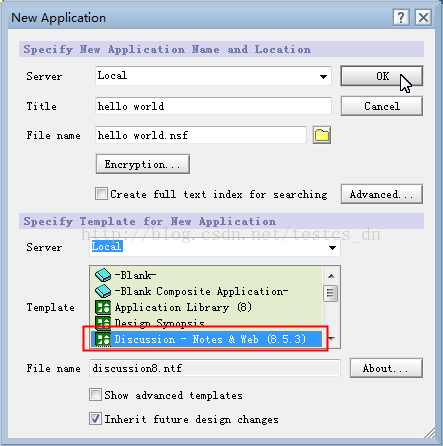Click the Blank Composite Application book icon
The image size is (443, 446).
[103, 291]
